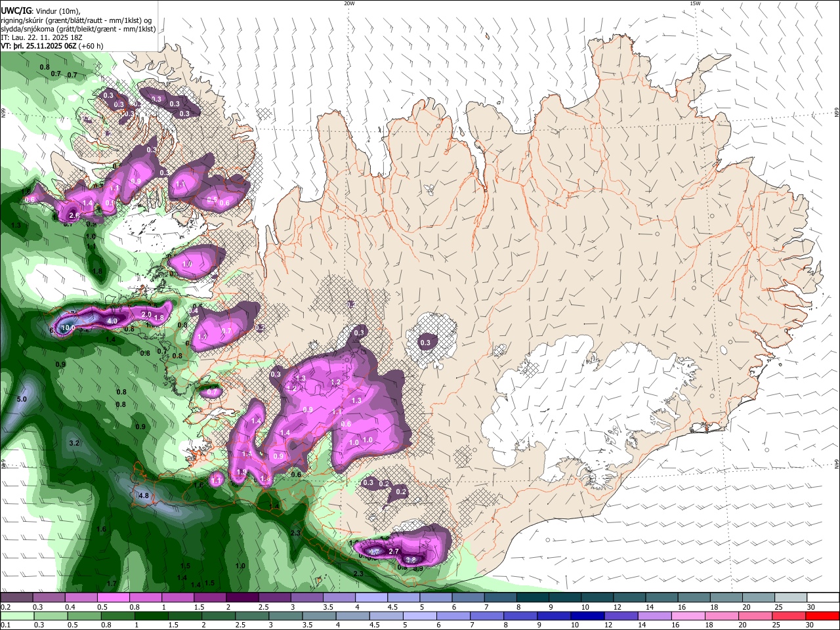Click the white snow legend swatch labeled 30
Viewport: 840px width, 630px height.
822,597
